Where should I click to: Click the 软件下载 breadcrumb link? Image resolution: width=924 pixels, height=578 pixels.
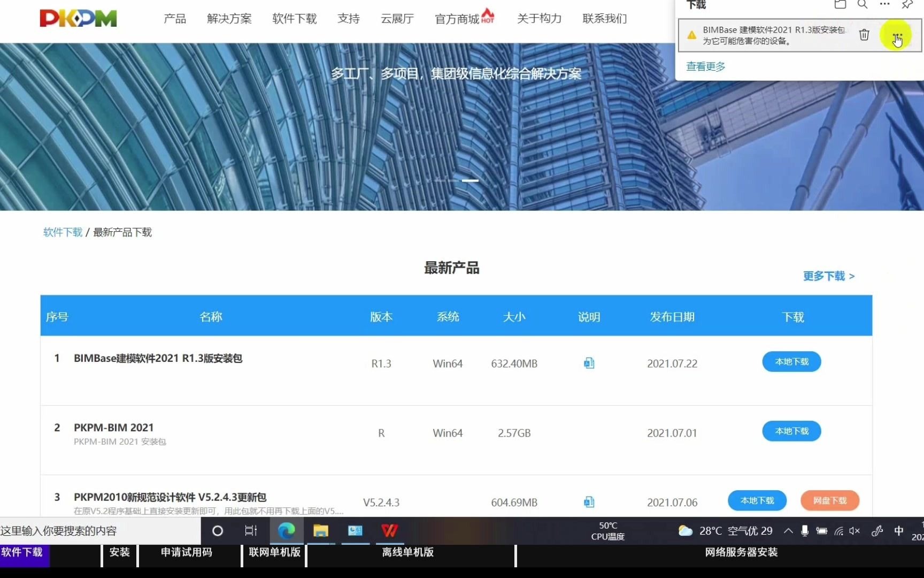click(x=63, y=232)
